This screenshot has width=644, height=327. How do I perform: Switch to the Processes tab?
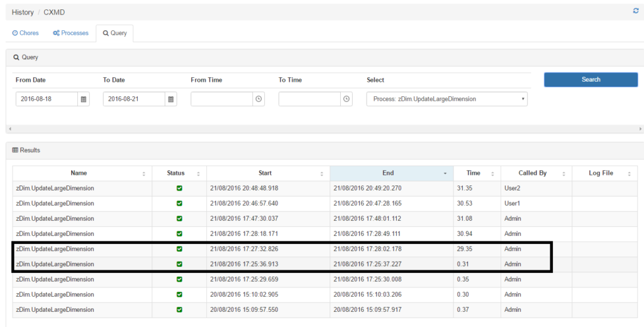point(70,33)
